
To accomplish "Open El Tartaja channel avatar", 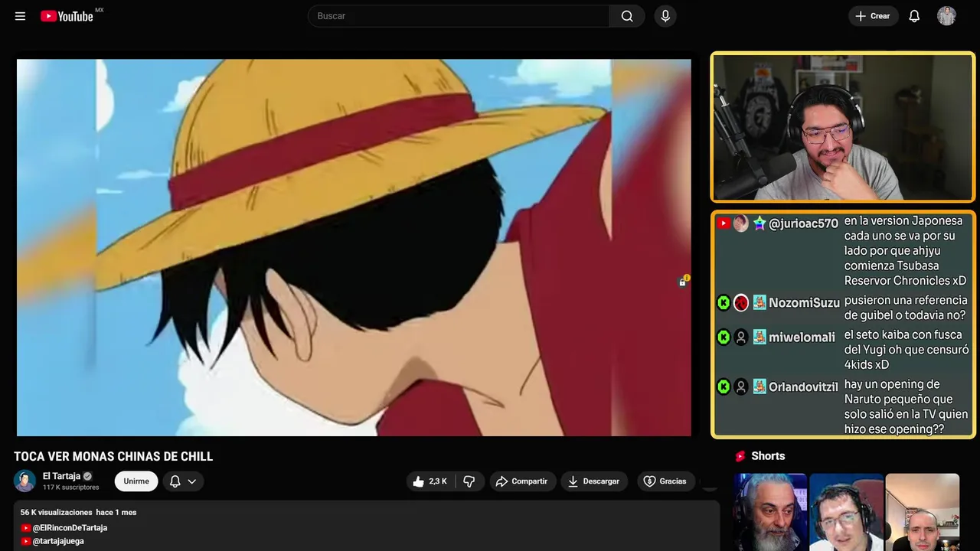I will click(x=25, y=481).
